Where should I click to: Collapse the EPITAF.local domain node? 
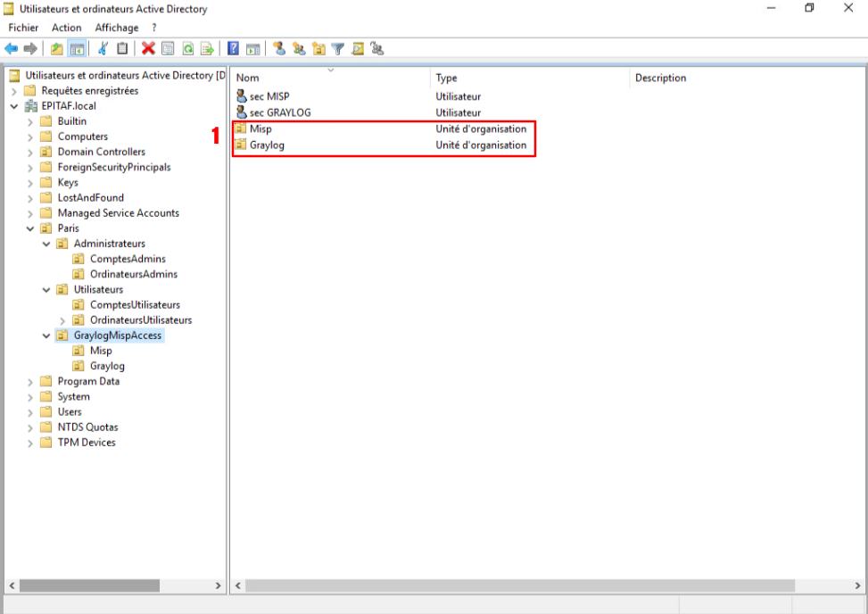[x=14, y=106]
